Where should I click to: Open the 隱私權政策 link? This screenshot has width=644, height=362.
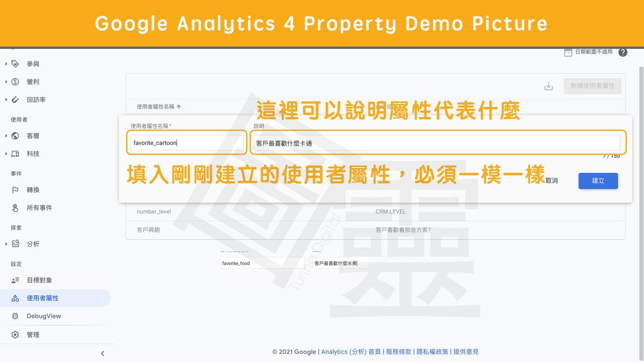[x=432, y=352]
